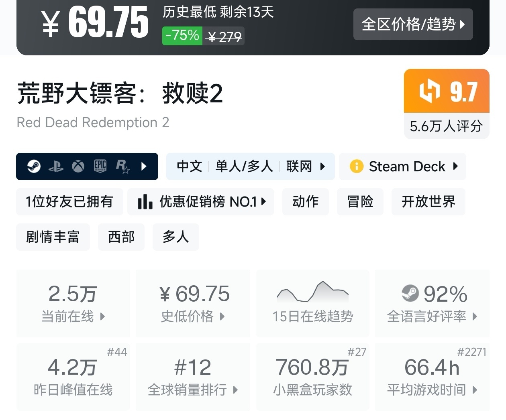Click the Epic Games platform icon
The height and width of the screenshot is (420, 506).
tap(100, 166)
